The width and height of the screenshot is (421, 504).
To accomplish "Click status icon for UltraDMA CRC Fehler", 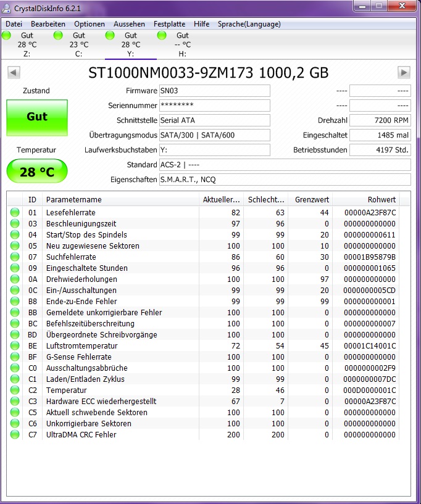I will (x=15, y=434).
